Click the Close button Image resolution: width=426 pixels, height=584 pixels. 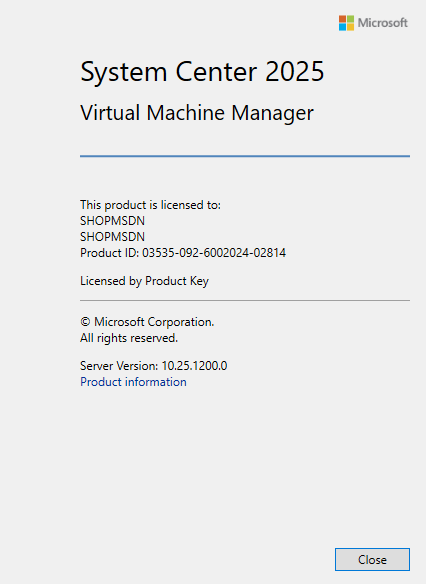pyautogui.click(x=372, y=559)
